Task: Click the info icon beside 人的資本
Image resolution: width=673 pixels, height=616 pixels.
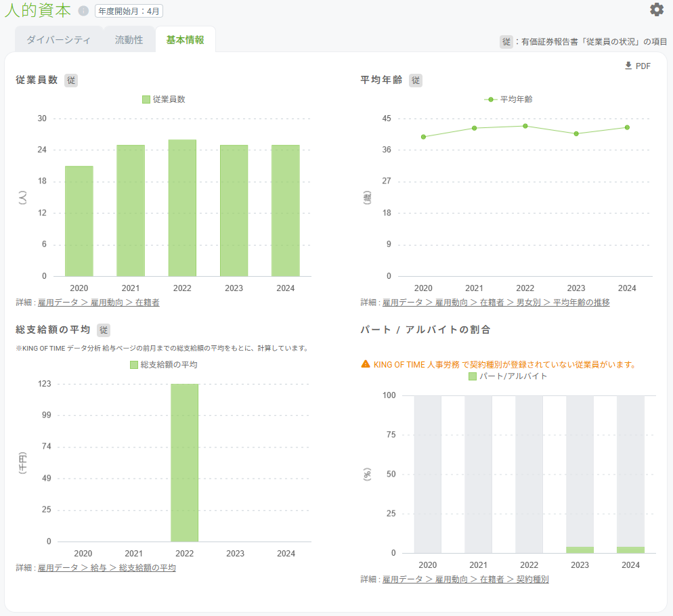Action: coord(83,11)
